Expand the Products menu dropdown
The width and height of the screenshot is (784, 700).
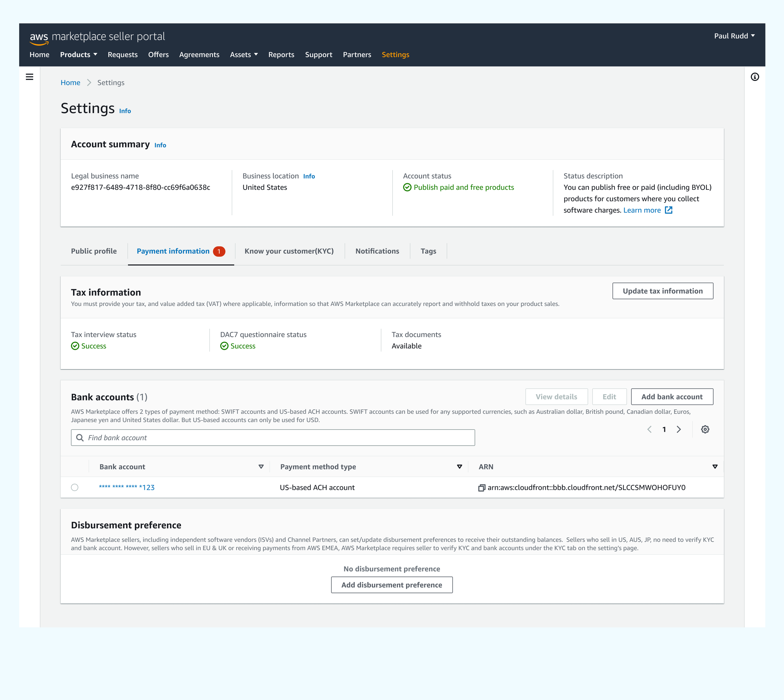78,55
